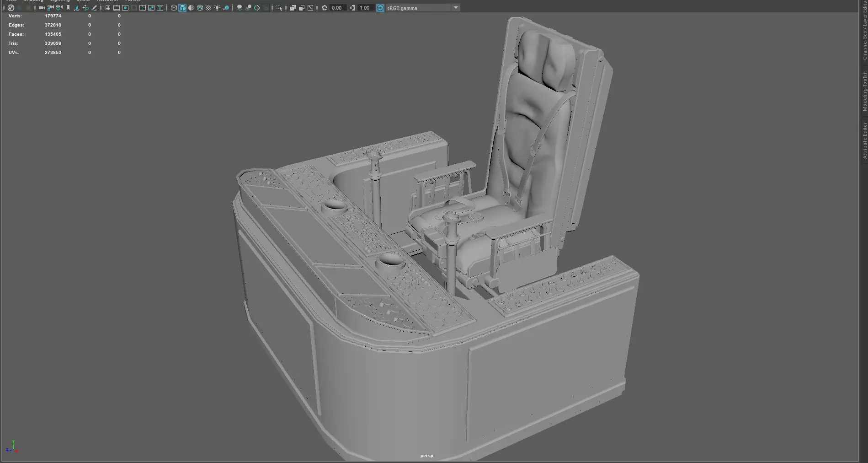Toggle the X-Ray icon
Viewport: 868px width, 463px height.
point(293,8)
